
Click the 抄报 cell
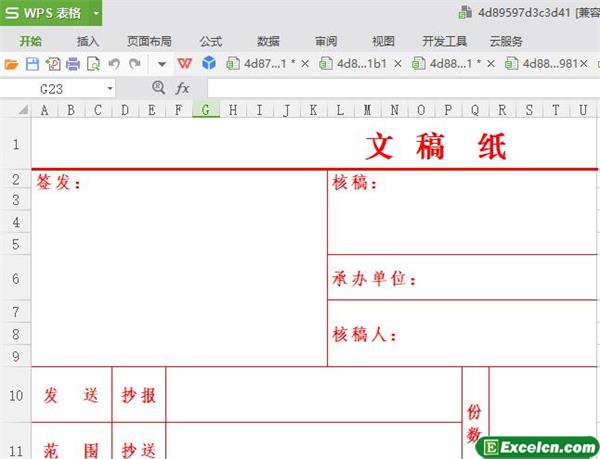pos(139,395)
